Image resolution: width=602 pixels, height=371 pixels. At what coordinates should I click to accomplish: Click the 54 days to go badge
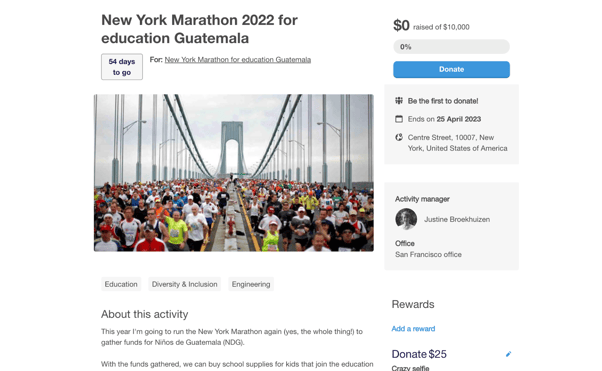[122, 67]
